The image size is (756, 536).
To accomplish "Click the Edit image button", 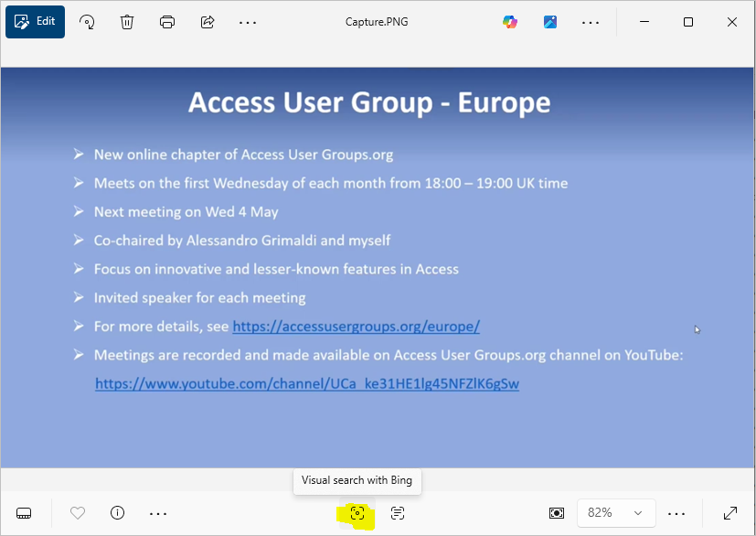I will point(36,22).
